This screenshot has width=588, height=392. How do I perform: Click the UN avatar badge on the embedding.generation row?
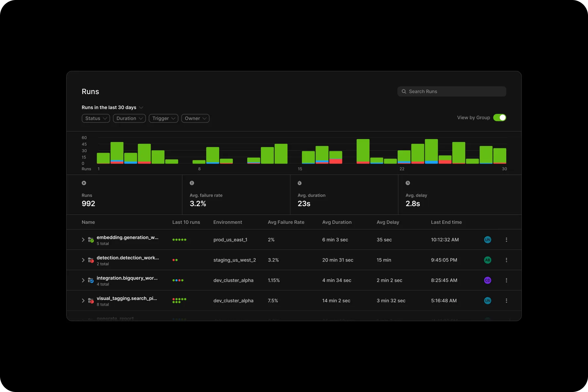(487, 239)
